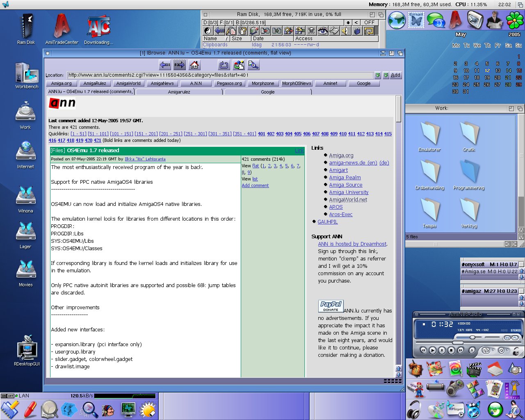
Task: Switch to the Google tab in IBrowse
Action: coord(268,92)
